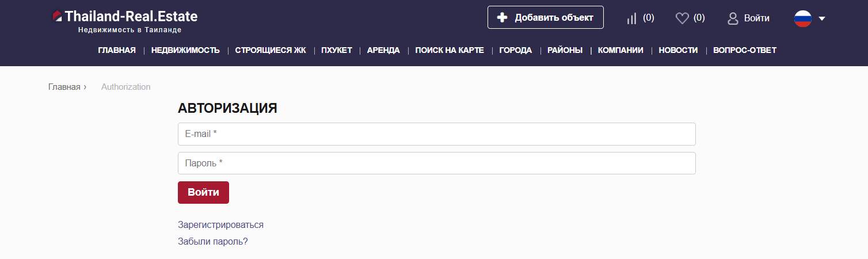Follow the Зарегистрироваться link
The width and height of the screenshot is (868, 259).
(x=220, y=225)
